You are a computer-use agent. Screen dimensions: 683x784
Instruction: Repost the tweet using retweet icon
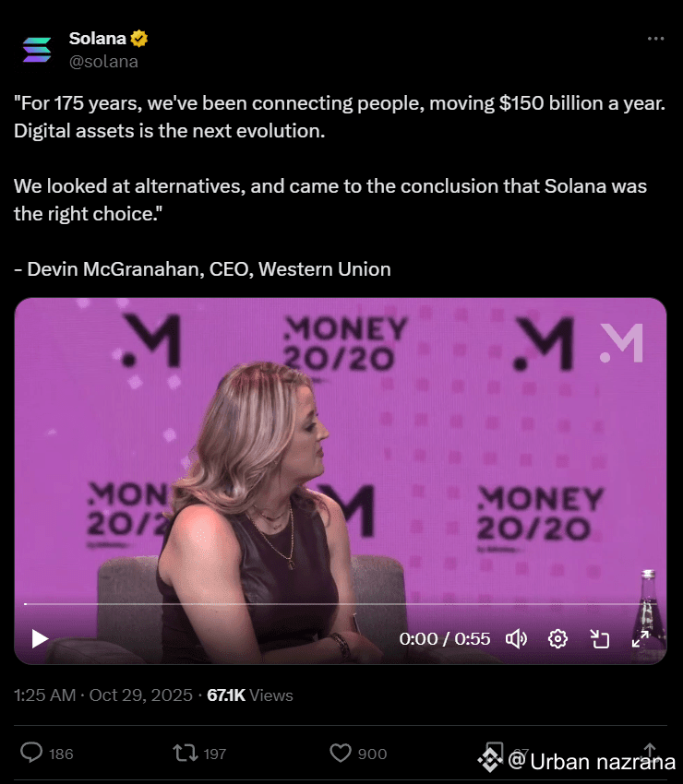click(186, 753)
